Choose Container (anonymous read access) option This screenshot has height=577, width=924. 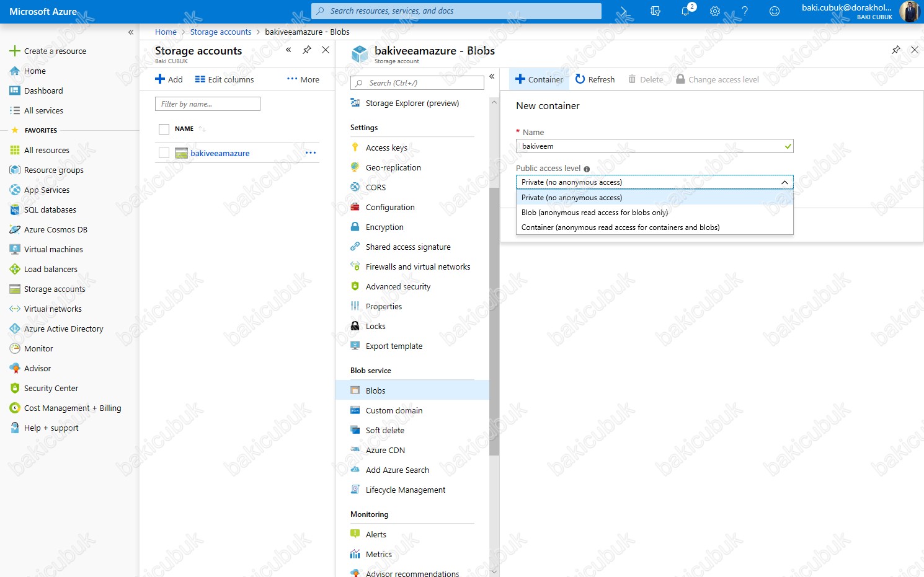(655, 227)
